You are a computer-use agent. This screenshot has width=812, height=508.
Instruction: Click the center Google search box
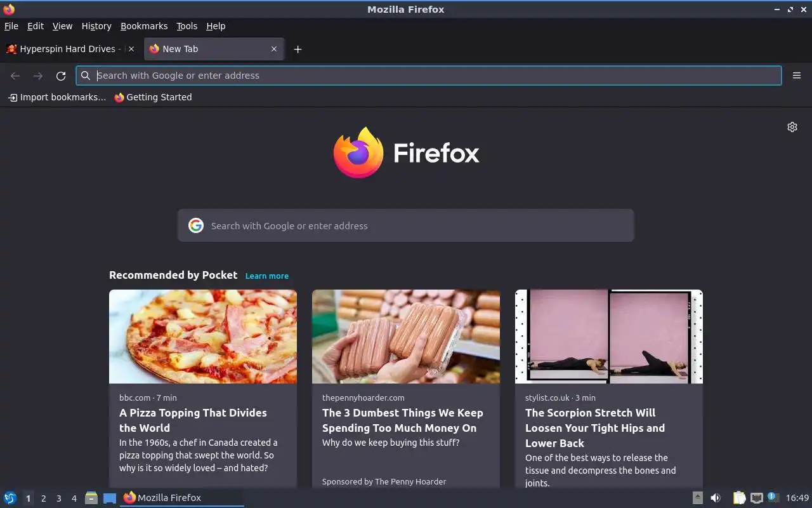coord(406,225)
